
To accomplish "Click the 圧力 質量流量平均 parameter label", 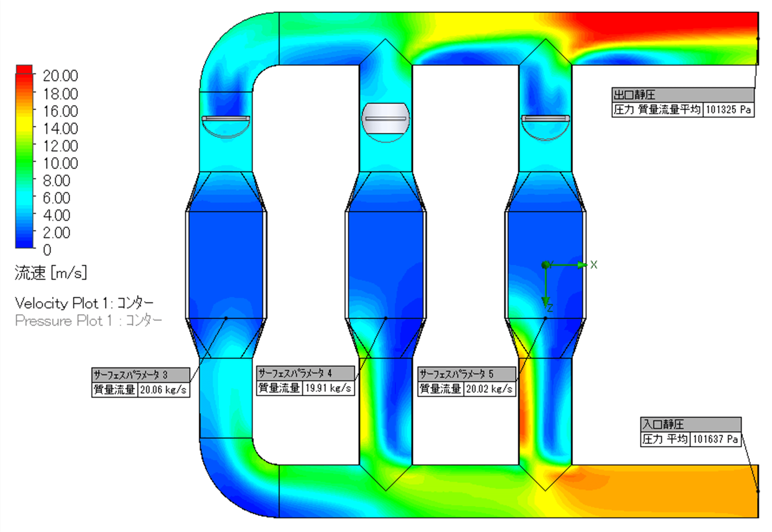I will (657, 110).
